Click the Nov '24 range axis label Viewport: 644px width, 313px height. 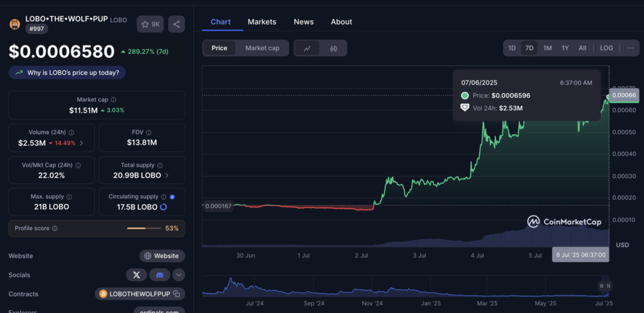coord(372,304)
